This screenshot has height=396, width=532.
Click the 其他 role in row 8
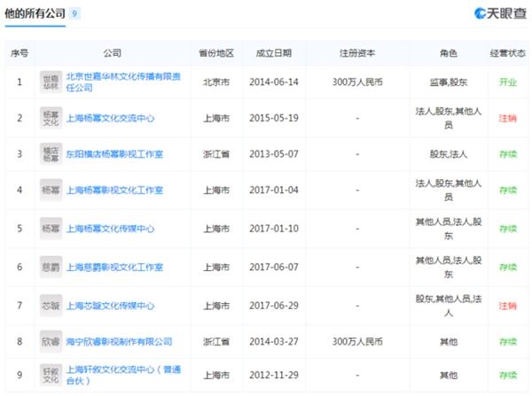[x=449, y=341]
